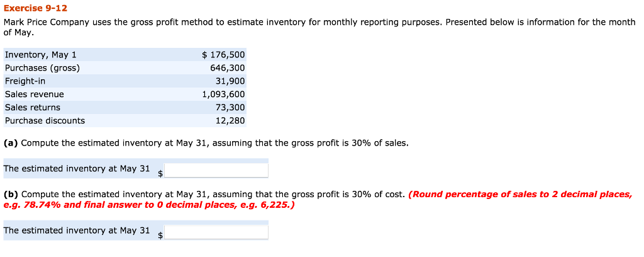The width and height of the screenshot is (644, 257).
Task: Select the 646,300 purchases value
Action: (227, 68)
